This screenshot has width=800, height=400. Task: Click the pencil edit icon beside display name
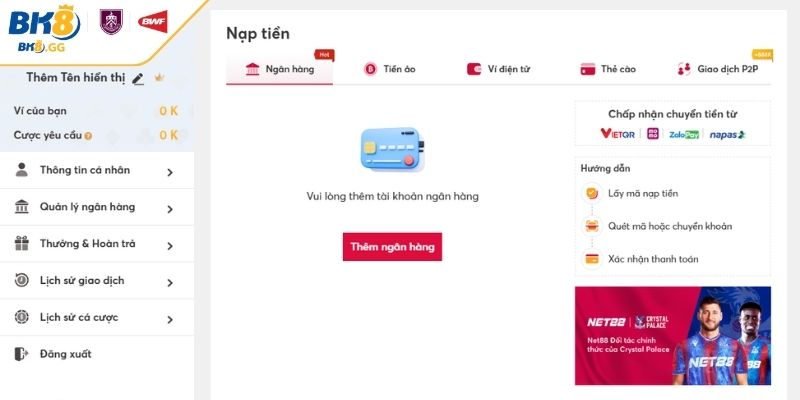138,79
